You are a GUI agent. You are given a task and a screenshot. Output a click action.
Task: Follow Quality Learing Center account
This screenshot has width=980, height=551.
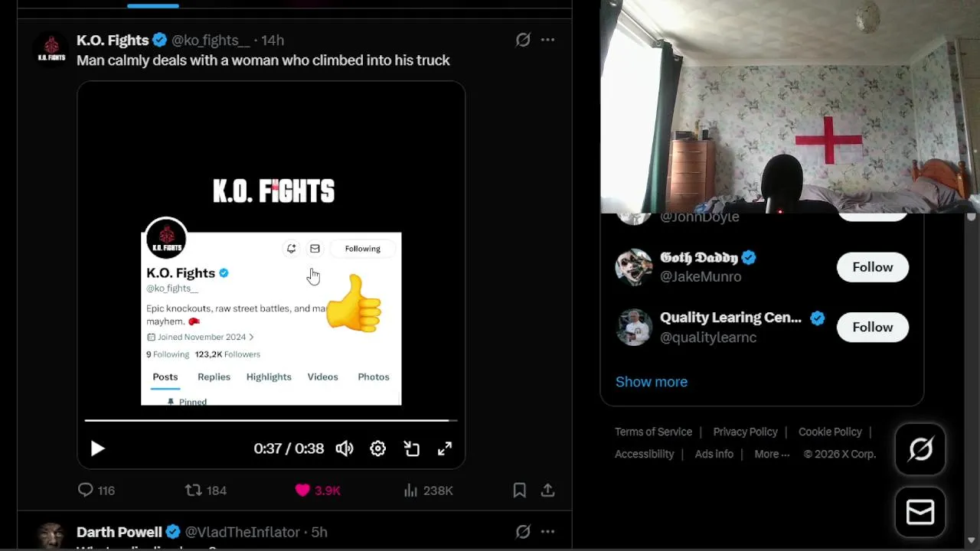coord(872,327)
